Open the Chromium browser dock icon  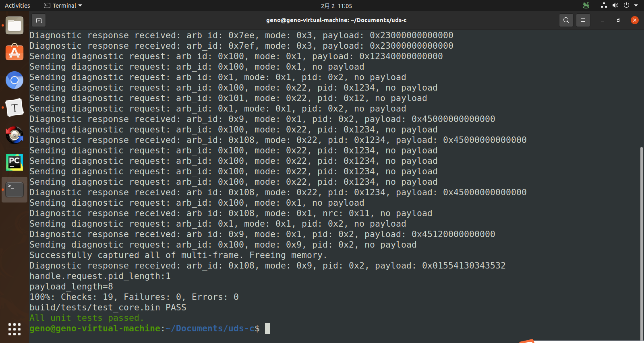14,80
